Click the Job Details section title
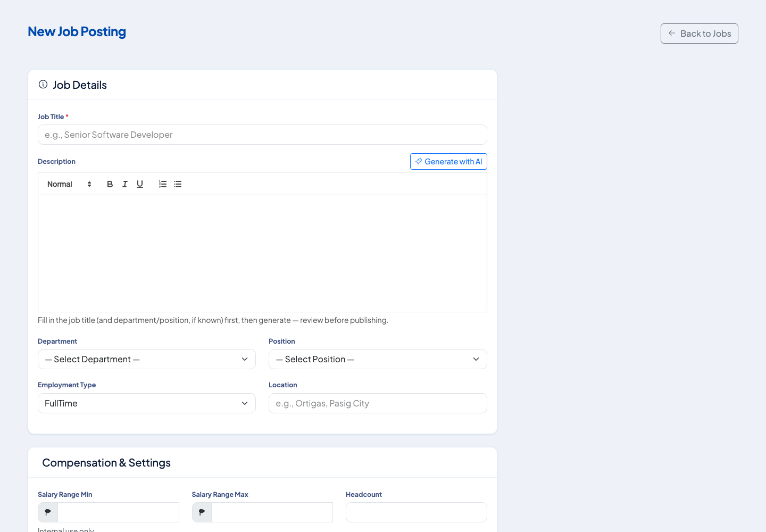 (80, 85)
